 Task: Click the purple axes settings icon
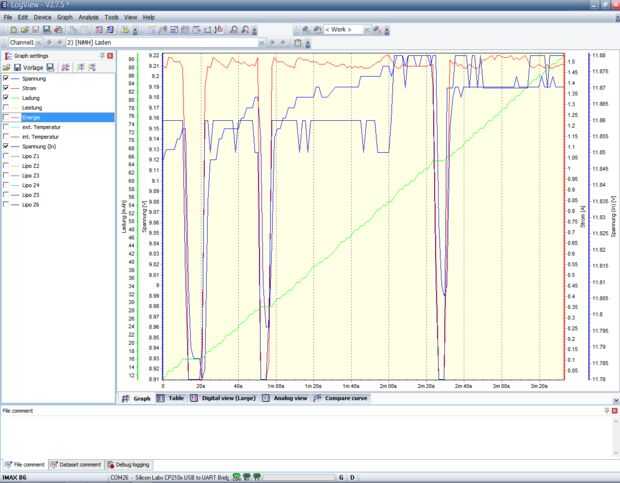[66, 68]
